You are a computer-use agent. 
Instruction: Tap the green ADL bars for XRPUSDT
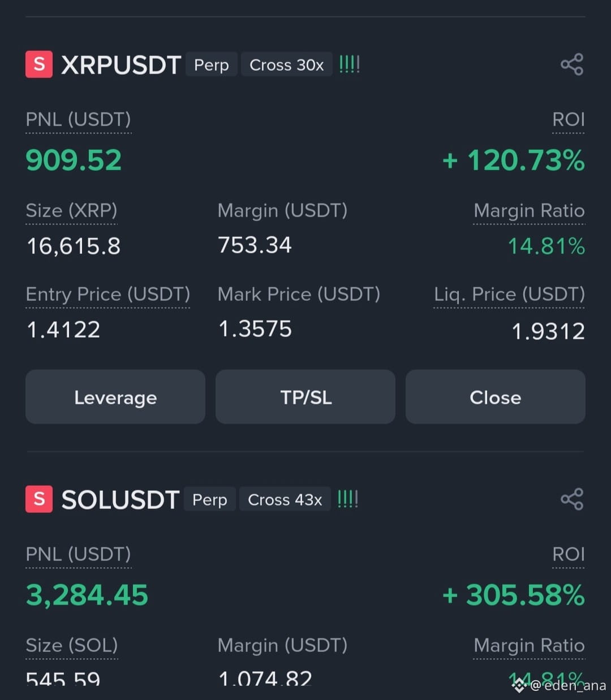[349, 64]
